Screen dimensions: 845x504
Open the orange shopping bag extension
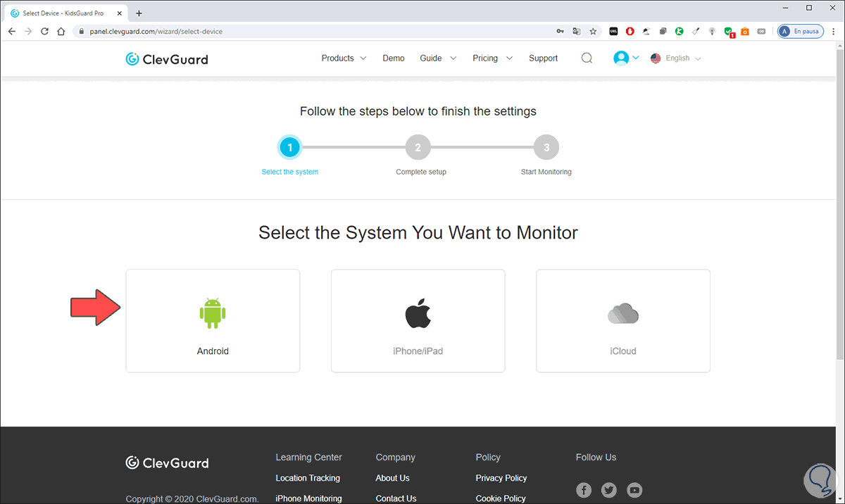coord(745,32)
